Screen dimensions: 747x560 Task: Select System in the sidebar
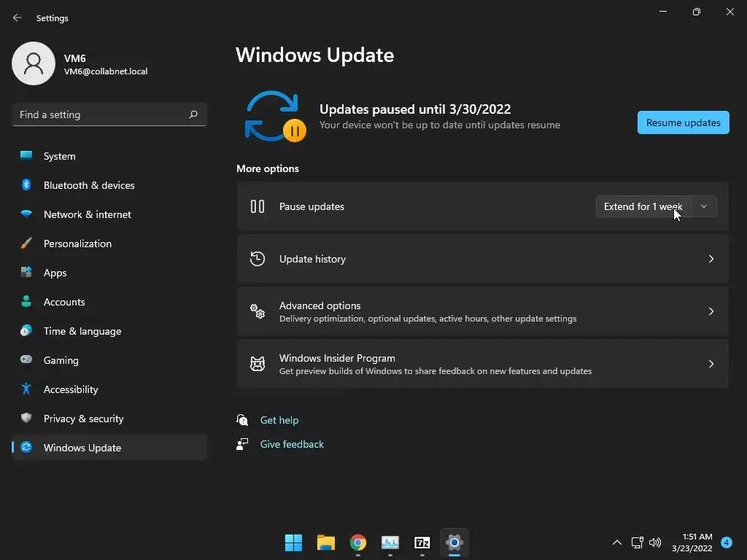point(109,156)
